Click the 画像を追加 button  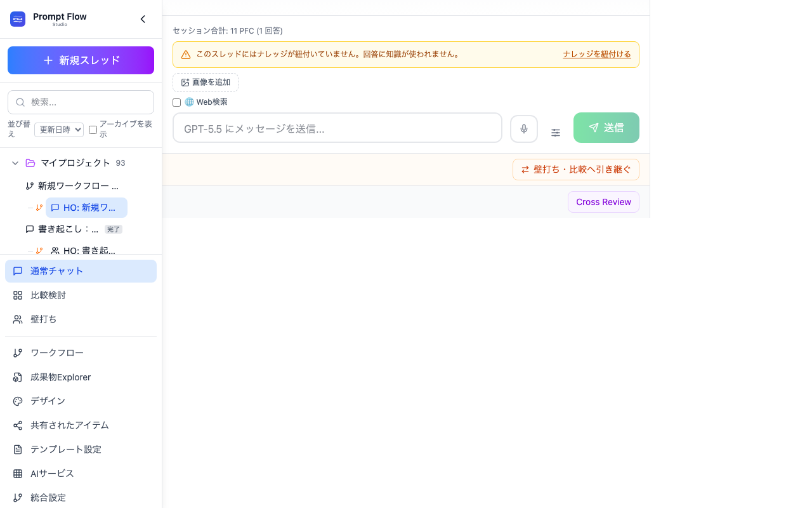(x=206, y=83)
